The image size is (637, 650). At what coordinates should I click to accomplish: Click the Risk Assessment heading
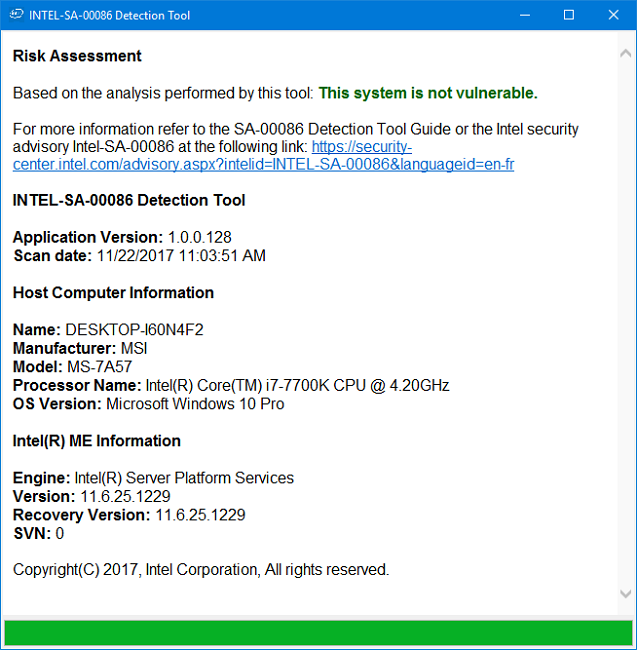pyautogui.click(x=77, y=56)
